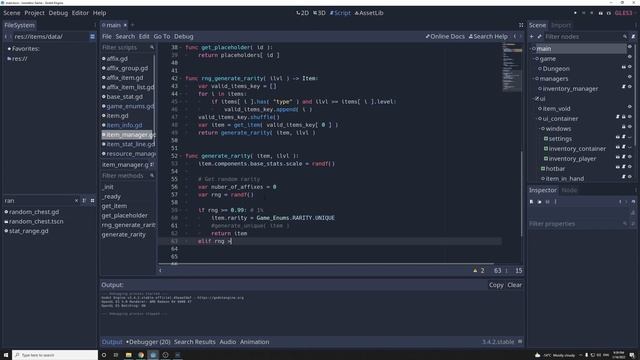Open the script editor File menu
This screenshot has height=360, width=640.
pos(107,36)
